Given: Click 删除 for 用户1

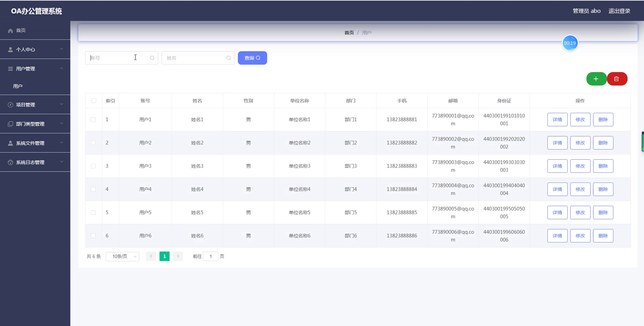Looking at the screenshot, I should click(603, 120).
